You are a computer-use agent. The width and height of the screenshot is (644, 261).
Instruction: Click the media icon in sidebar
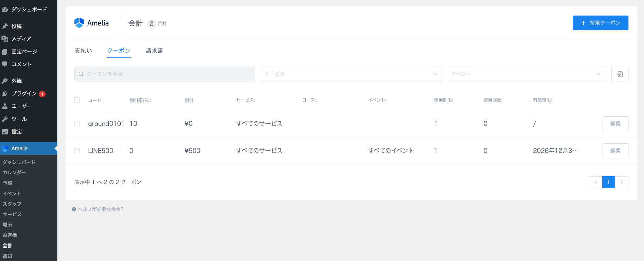pyautogui.click(x=5, y=39)
